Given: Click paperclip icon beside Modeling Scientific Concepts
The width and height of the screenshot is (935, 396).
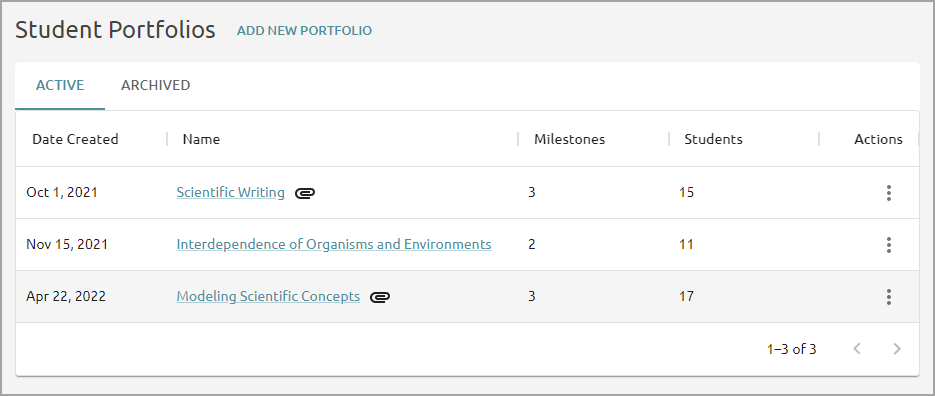Looking at the screenshot, I should [380, 296].
